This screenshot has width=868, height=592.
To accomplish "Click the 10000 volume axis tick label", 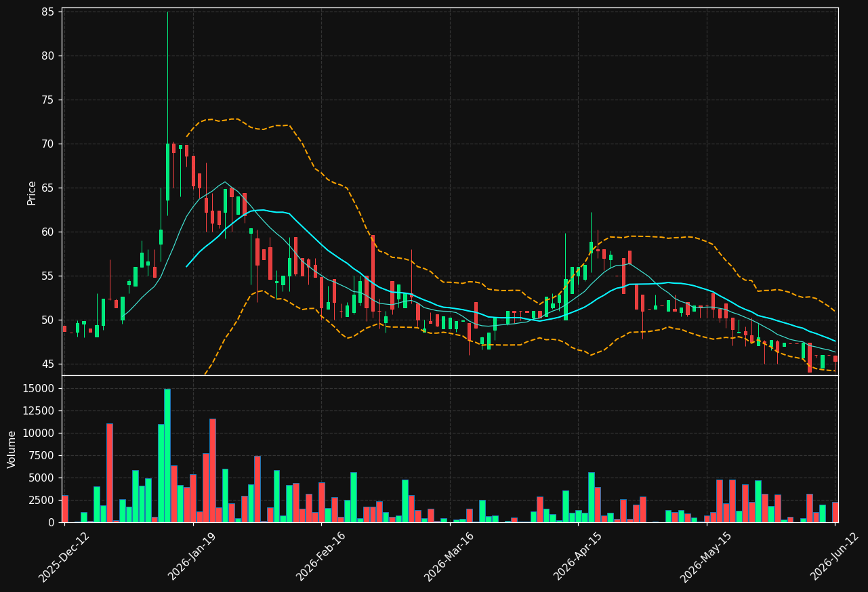I will [40, 434].
